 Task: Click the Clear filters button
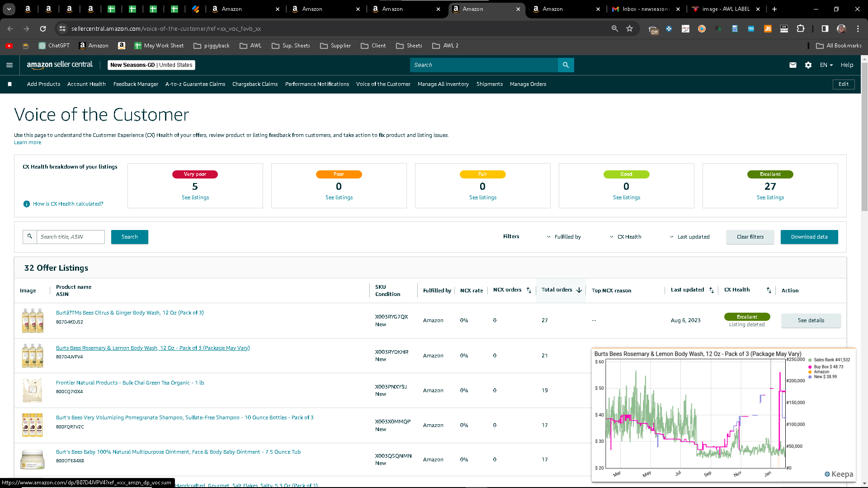coord(750,237)
